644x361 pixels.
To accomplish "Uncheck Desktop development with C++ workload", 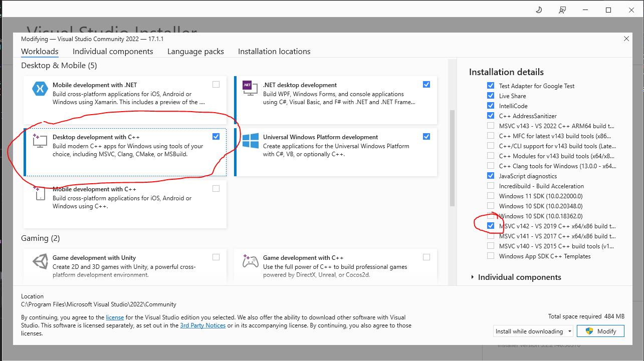I will tap(216, 136).
